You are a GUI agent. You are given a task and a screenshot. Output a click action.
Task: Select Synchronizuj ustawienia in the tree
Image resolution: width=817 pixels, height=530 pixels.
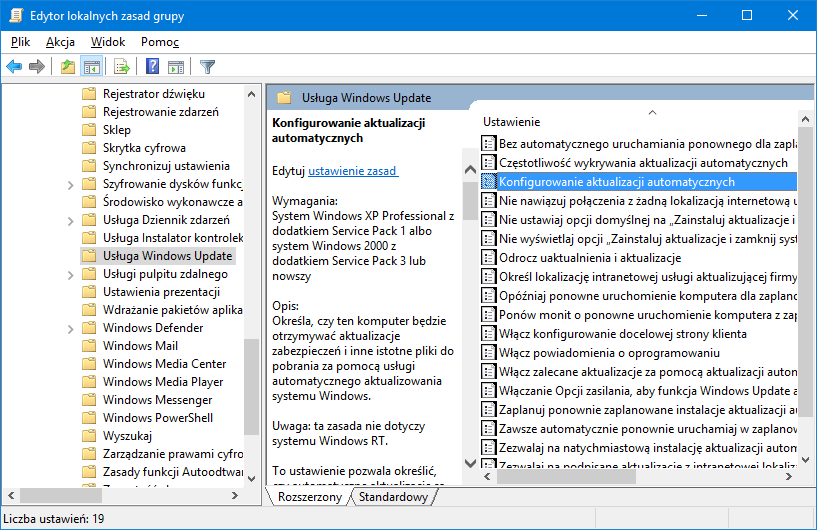coord(166,166)
